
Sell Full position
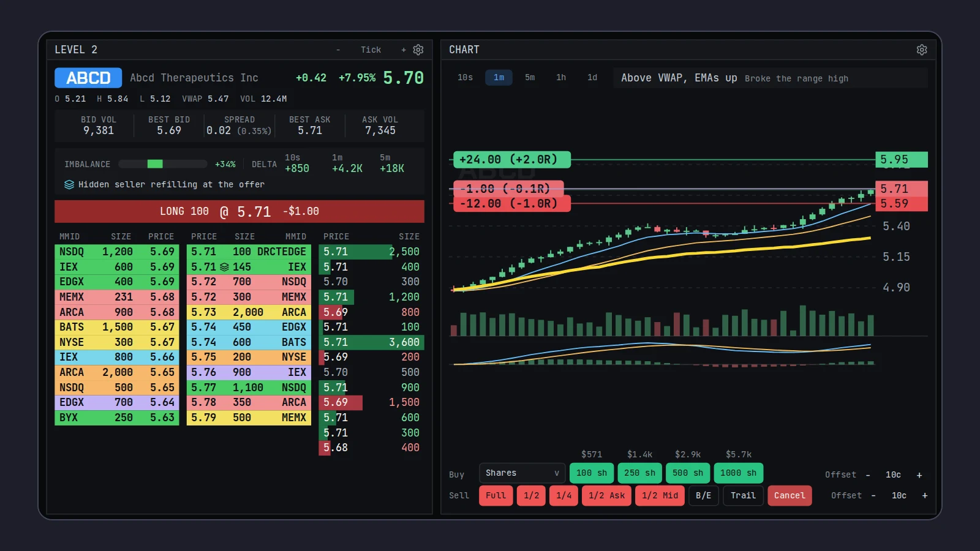point(496,495)
